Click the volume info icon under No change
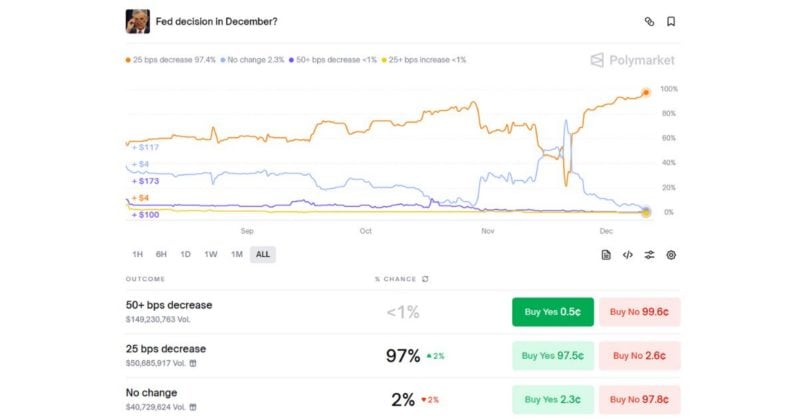This screenshot has width=800, height=420. point(193,407)
